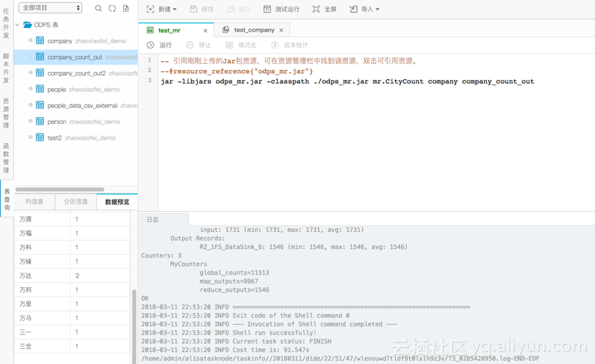
Task: Click table icon next to people_data_csv_external
Action: (40, 105)
